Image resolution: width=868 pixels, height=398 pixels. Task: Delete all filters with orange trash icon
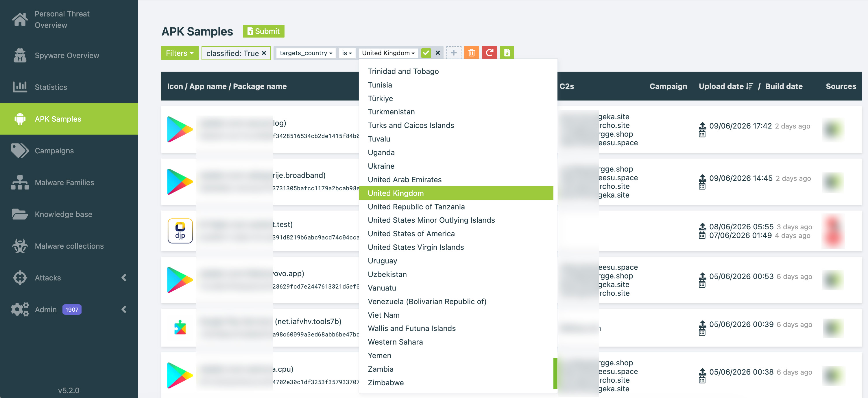tap(471, 53)
